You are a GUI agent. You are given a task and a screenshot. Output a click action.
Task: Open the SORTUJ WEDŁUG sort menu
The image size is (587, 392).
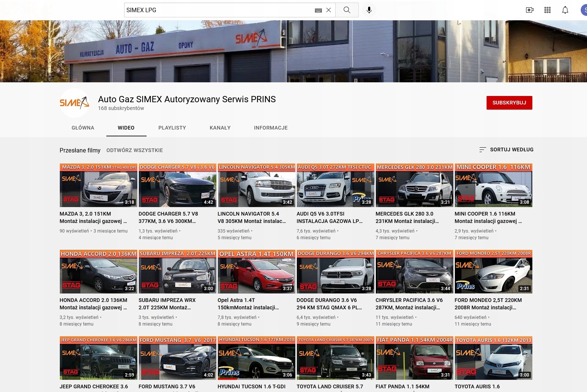pyautogui.click(x=506, y=149)
